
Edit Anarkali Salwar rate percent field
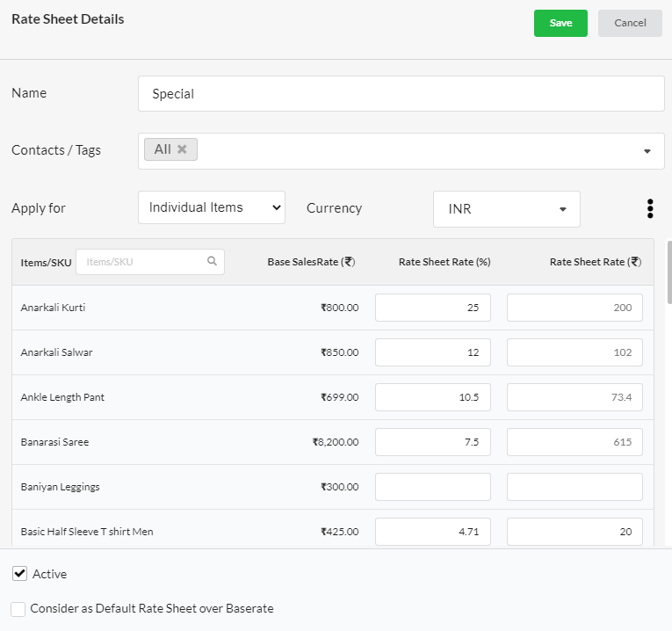[x=433, y=352]
